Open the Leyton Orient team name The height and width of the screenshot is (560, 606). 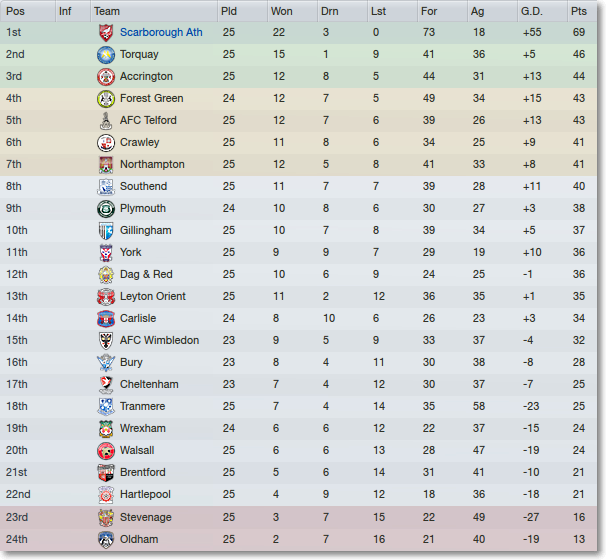click(153, 296)
